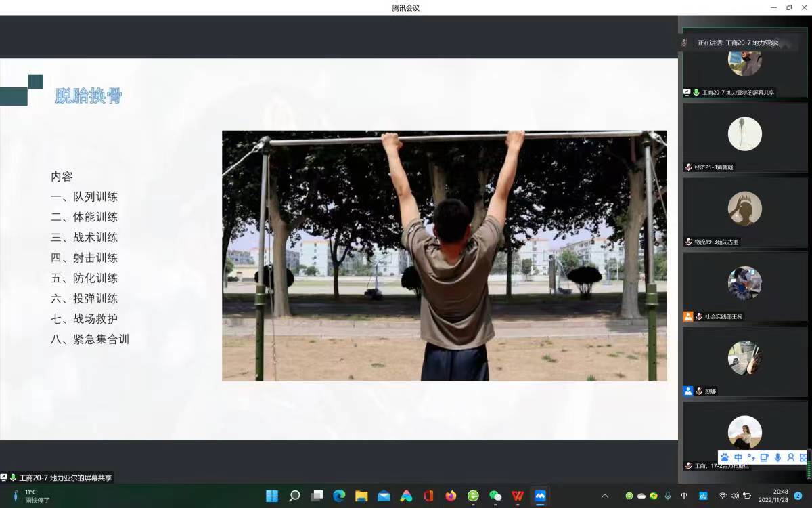This screenshot has height=508, width=812.
Task: Open Windows taskbar search
Action: pyautogui.click(x=294, y=496)
